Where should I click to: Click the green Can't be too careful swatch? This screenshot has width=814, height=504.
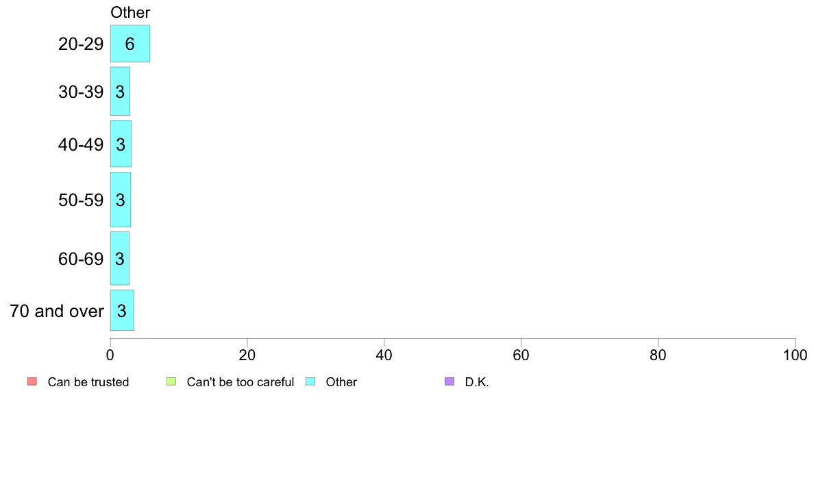[171, 381]
